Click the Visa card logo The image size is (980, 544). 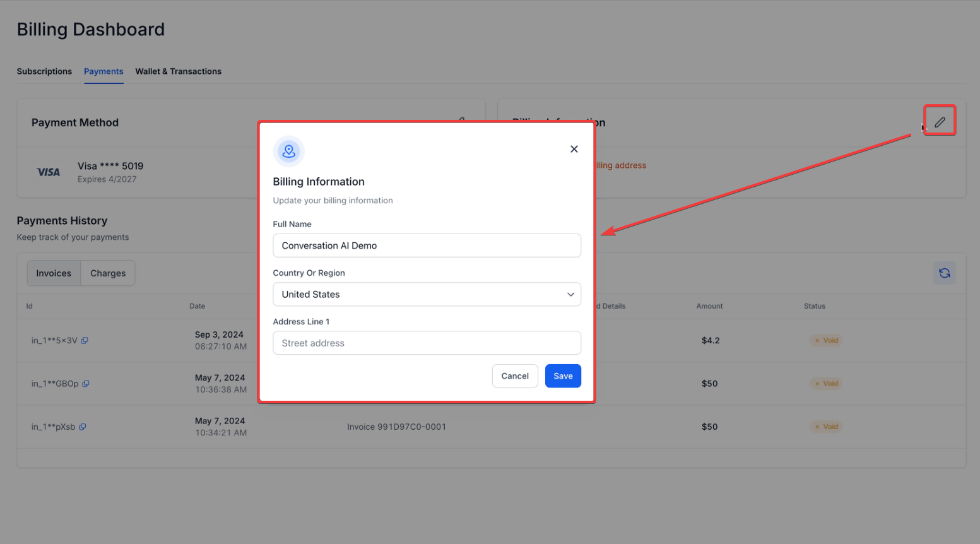click(48, 172)
